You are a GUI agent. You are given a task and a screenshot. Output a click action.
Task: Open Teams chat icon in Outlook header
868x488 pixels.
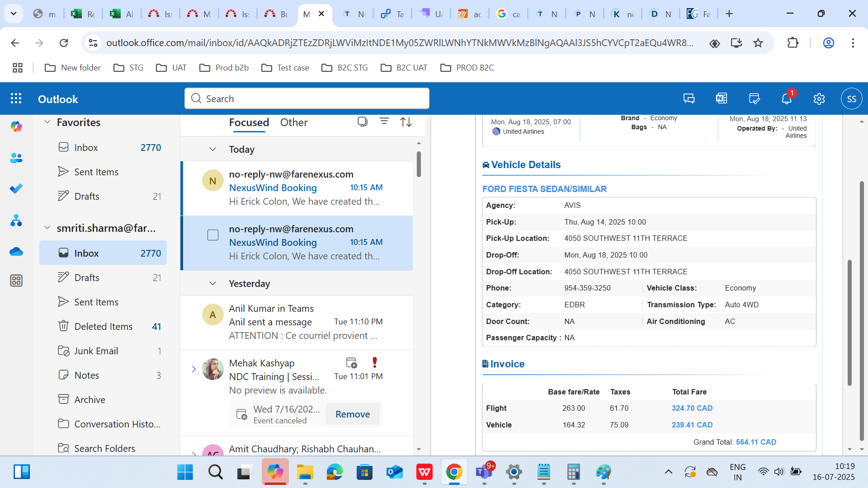pos(689,99)
